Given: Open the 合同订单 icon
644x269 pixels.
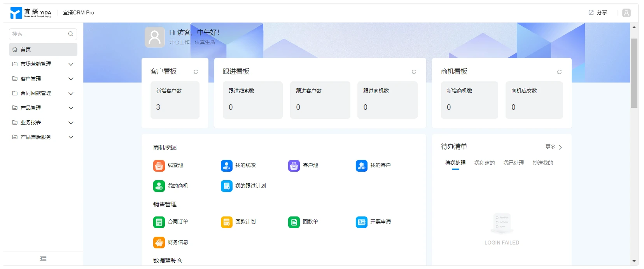Looking at the screenshot, I should [159, 222].
